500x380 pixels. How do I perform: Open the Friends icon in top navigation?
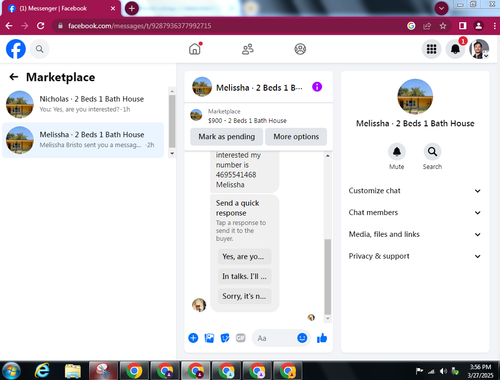click(x=248, y=49)
